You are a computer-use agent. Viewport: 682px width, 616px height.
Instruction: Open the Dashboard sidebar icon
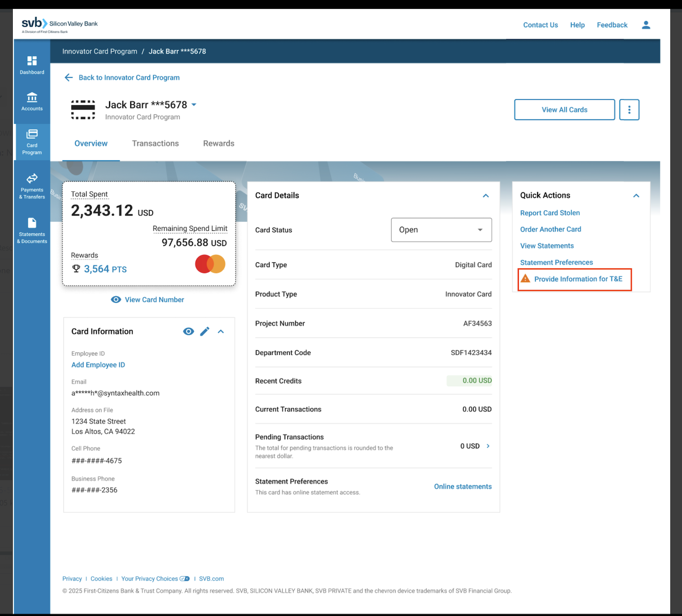pos(32,65)
